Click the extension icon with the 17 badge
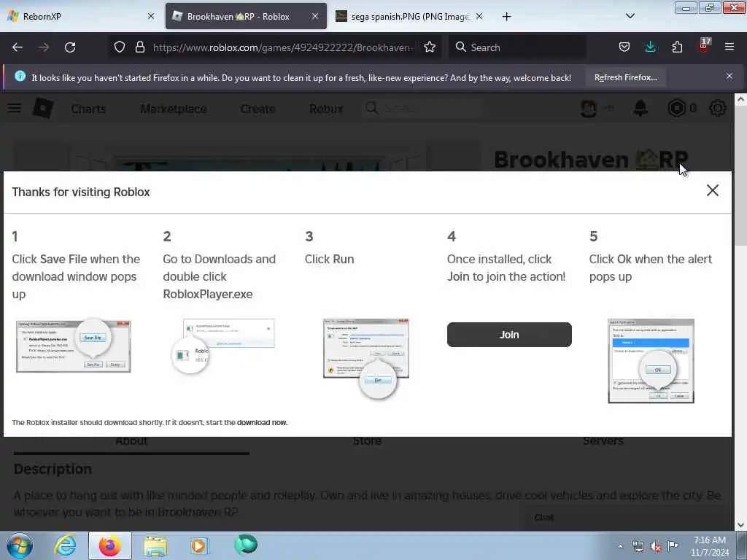 [704, 46]
